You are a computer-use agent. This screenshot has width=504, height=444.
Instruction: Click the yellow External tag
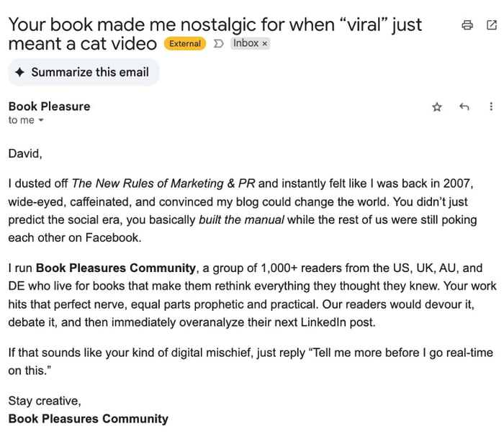point(184,44)
